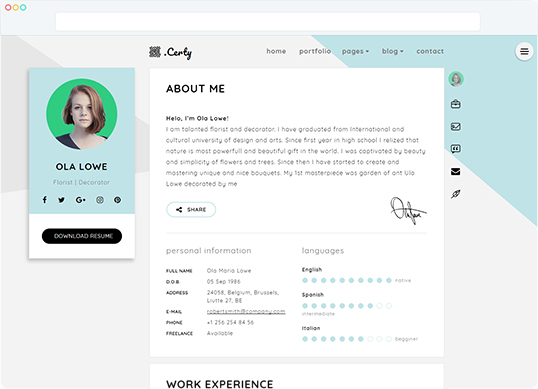The image size is (538, 389).
Task: Click the last dot of English rating
Action: point(388,280)
